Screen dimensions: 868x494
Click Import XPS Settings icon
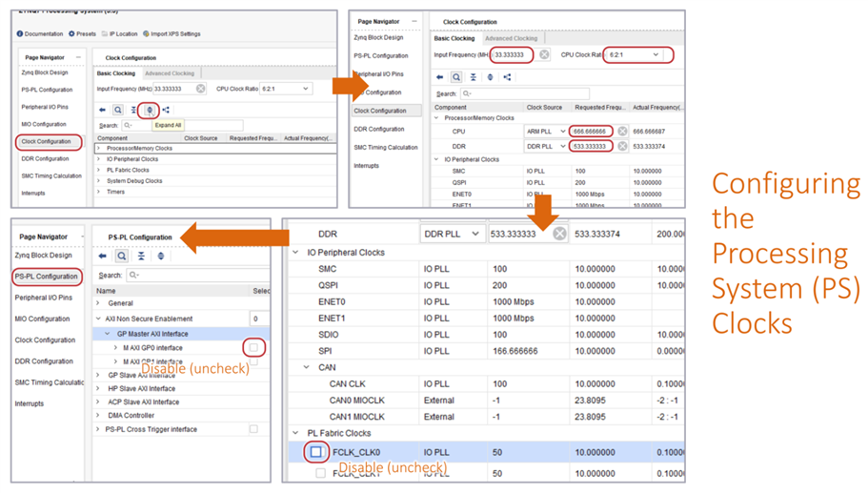click(146, 33)
